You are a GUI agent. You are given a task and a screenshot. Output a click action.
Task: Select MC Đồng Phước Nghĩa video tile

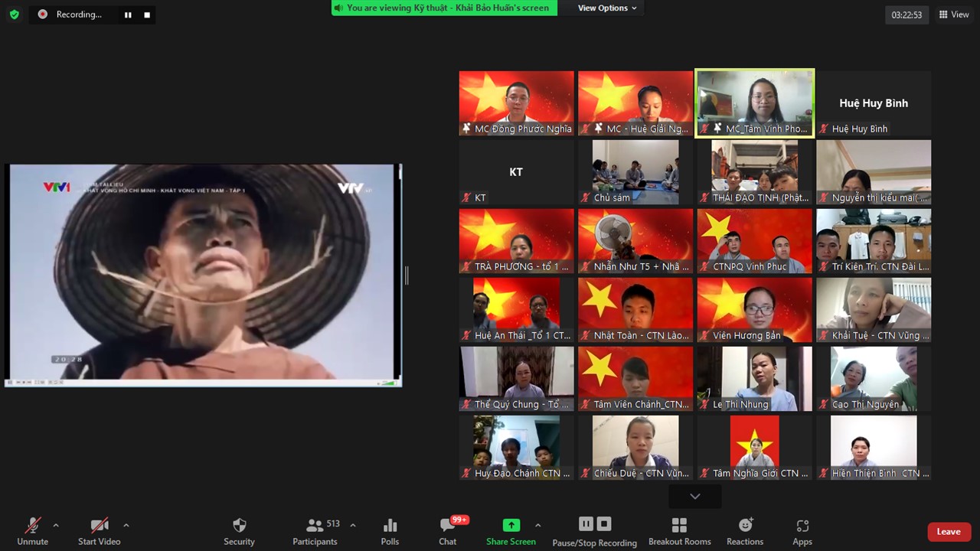(x=517, y=103)
